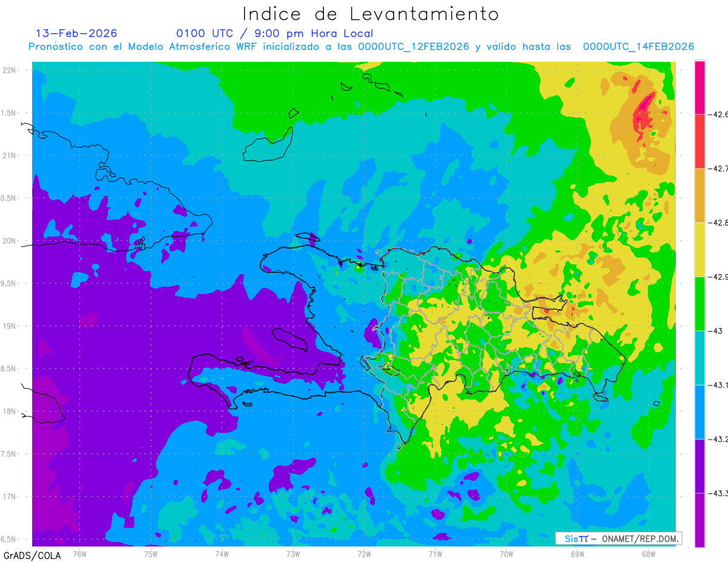728x562 pixels.
Task: Click the legend value '-42.7'
Action: [718, 169]
